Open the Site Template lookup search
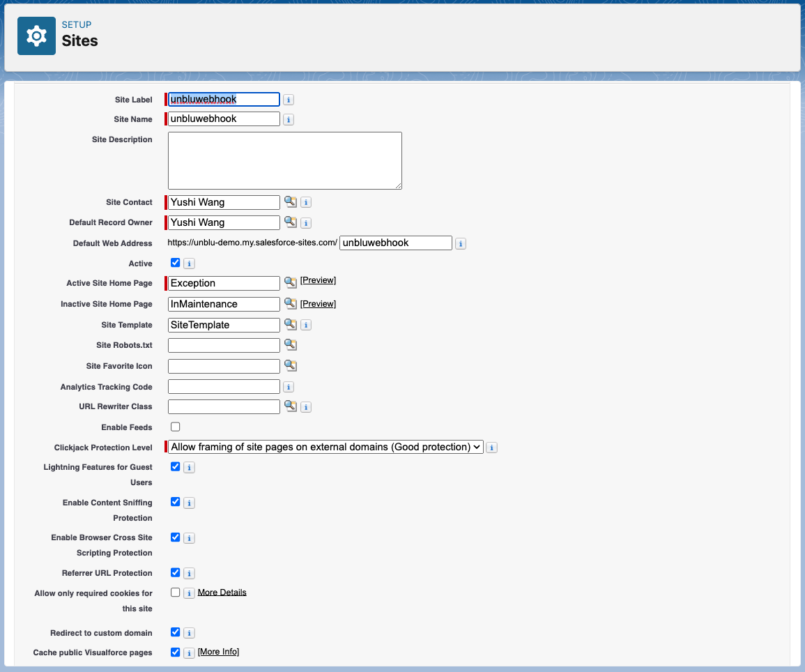 [x=290, y=324]
